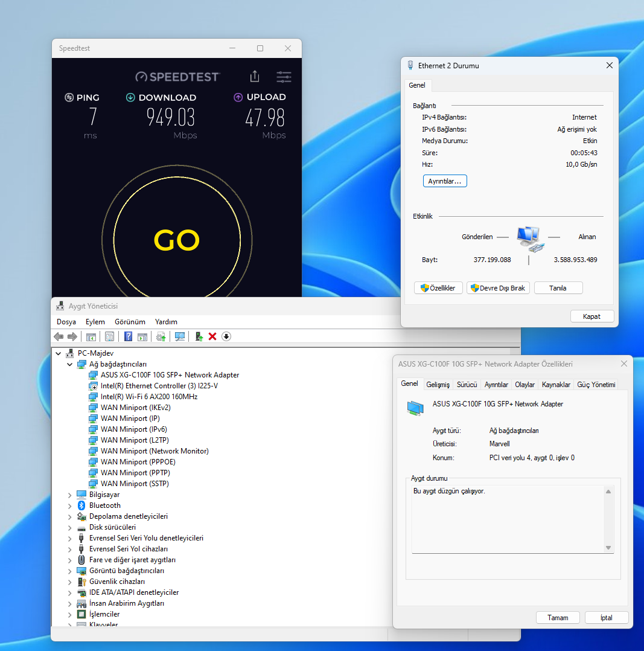Switch to the Kaynaklar tab

(x=556, y=385)
